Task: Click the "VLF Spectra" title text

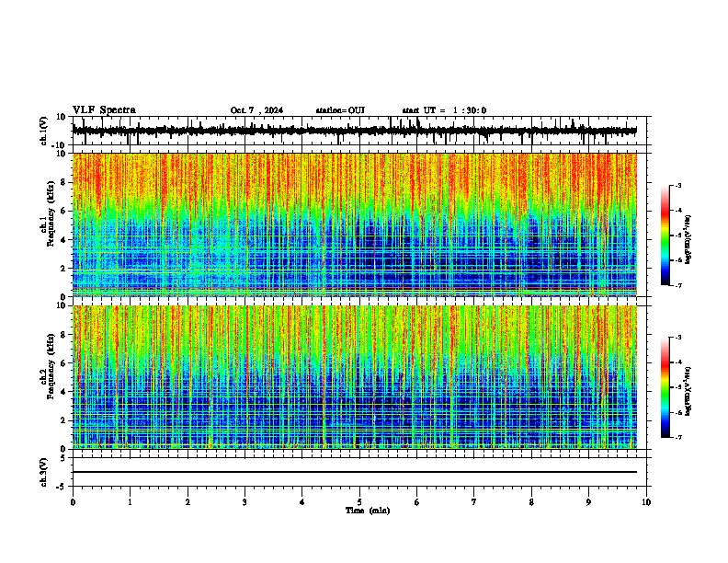Action: (104, 110)
